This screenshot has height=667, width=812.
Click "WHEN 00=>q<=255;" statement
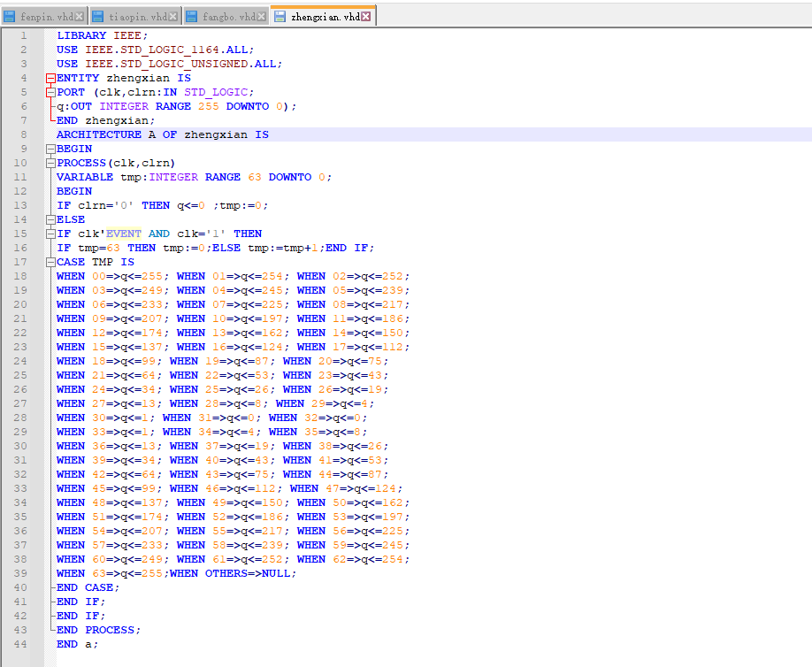point(113,276)
